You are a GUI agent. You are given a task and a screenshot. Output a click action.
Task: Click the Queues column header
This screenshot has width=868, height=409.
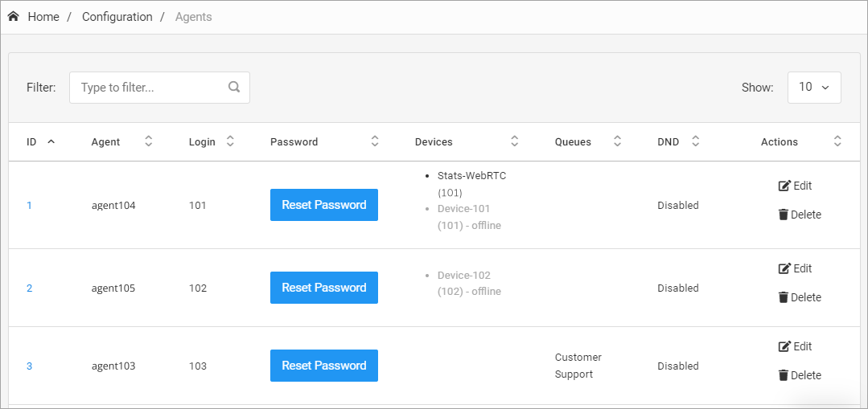(x=573, y=142)
